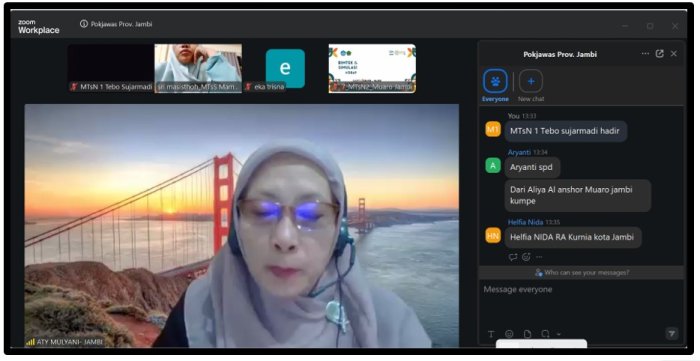Select message 'MTsN 1 Tebo sujarmadi hadir'
Image resolution: width=700 pixels, height=361 pixels.
[x=565, y=131]
